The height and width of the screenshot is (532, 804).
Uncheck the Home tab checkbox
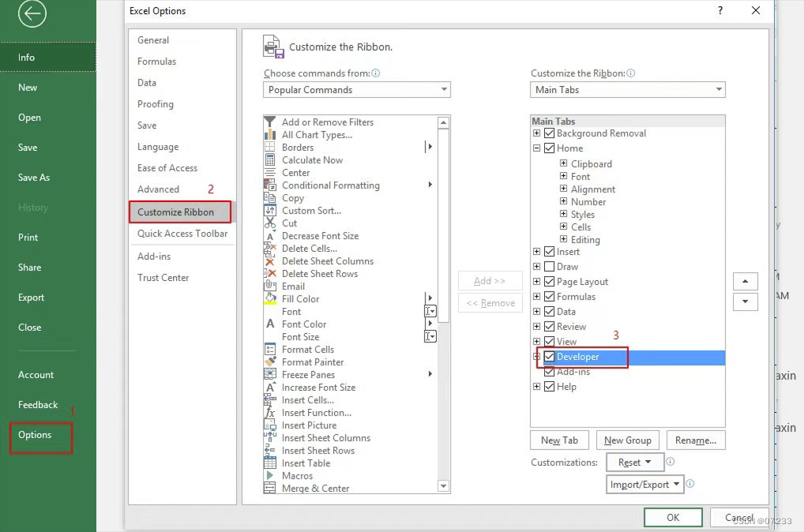(x=549, y=148)
